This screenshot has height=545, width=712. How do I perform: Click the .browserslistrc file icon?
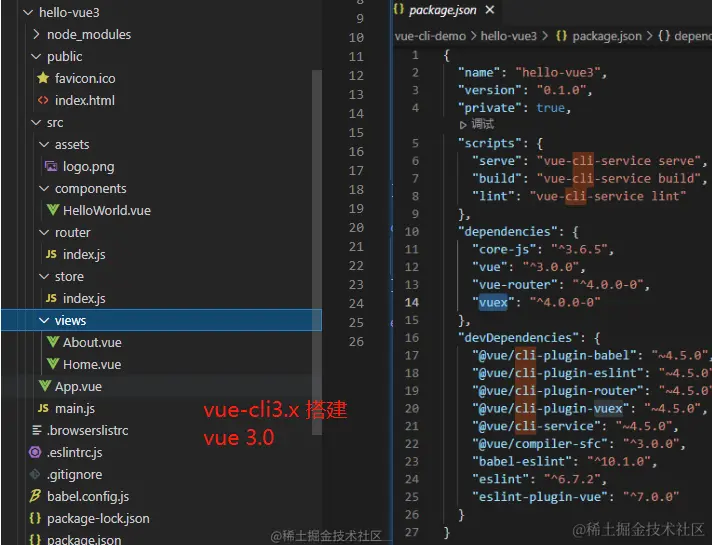click(37, 430)
